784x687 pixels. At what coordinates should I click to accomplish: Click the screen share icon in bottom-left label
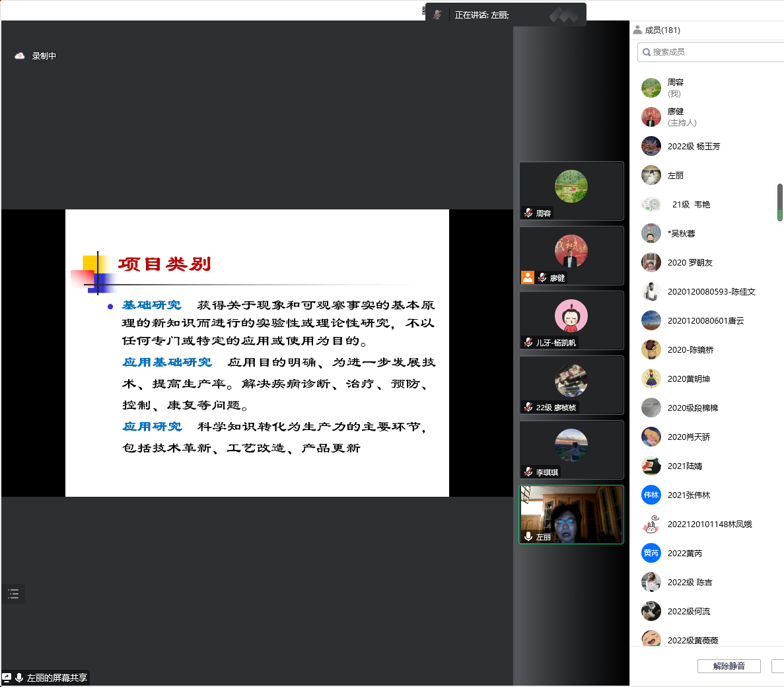[x=7, y=678]
